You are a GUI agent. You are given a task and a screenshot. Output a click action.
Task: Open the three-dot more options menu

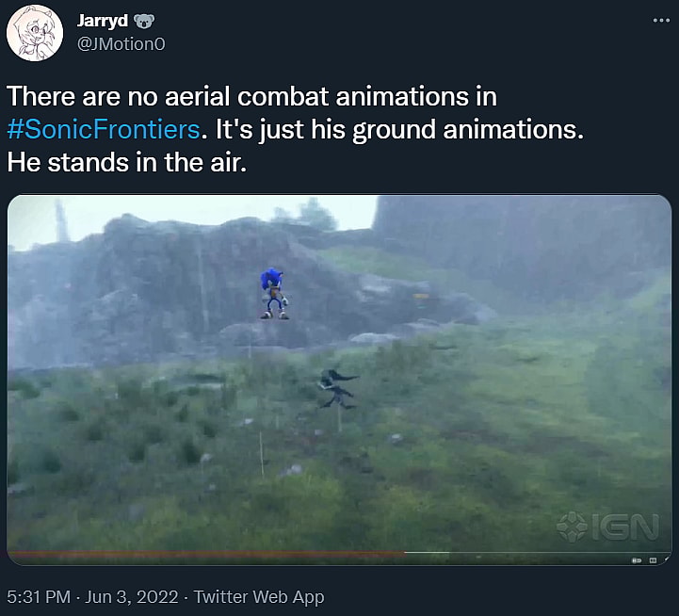tap(661, 20)
